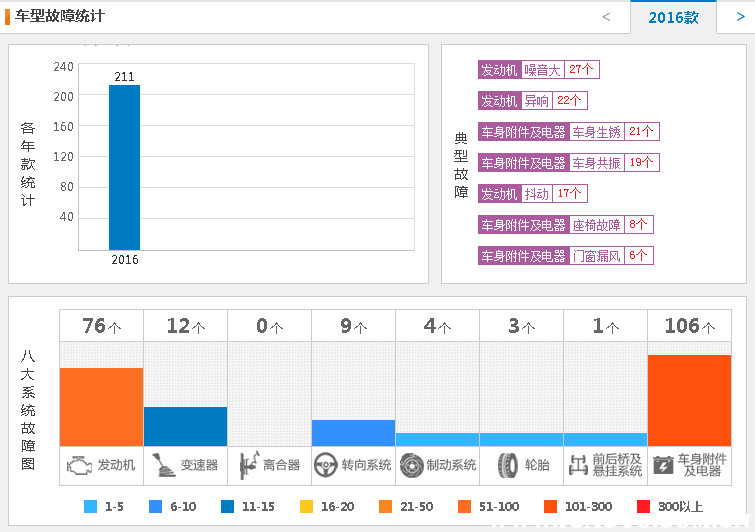Click the engine (发动机) system icon
This screenshot has height=532, width=755.
pos(78,465)
